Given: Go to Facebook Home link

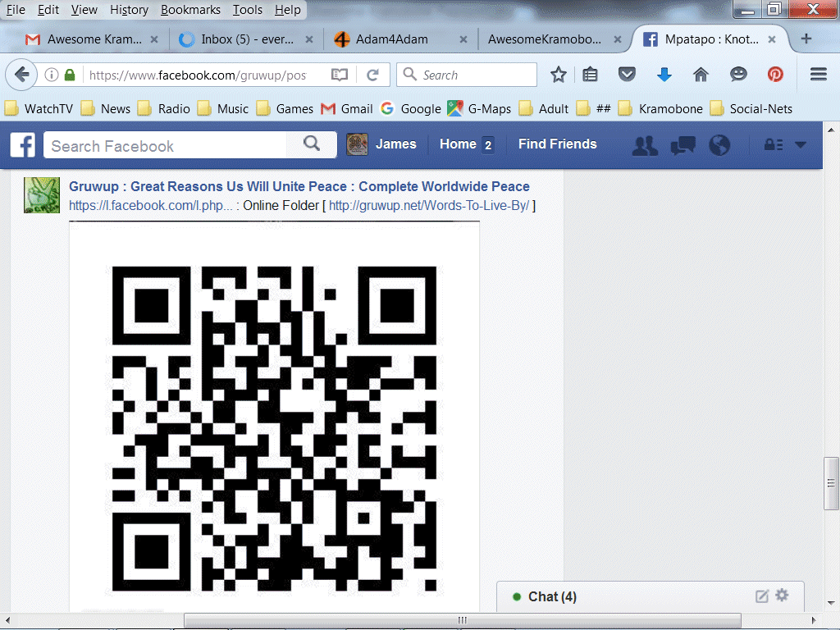Looking at the screenshot, I should click(x=458, y=144).
